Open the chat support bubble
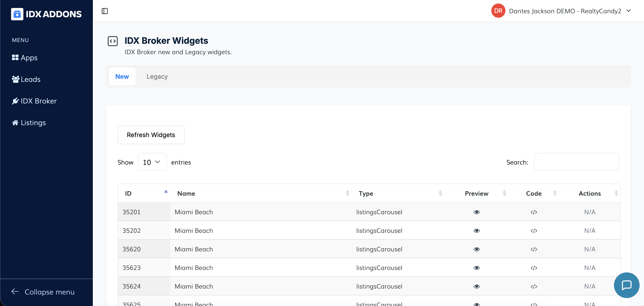 (626, 285)
